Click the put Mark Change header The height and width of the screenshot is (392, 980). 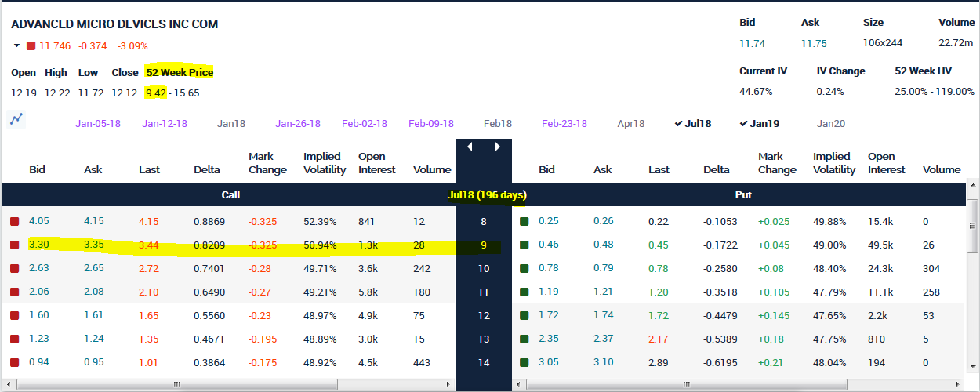pyautogui.click(x=777, y=163)
